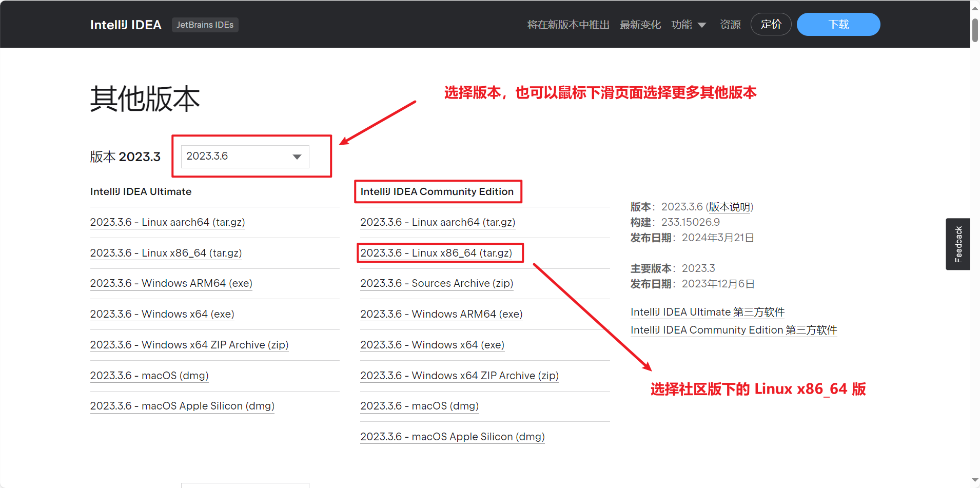
Task: Click the 定价 pricing button
Action: coord(771,24)
